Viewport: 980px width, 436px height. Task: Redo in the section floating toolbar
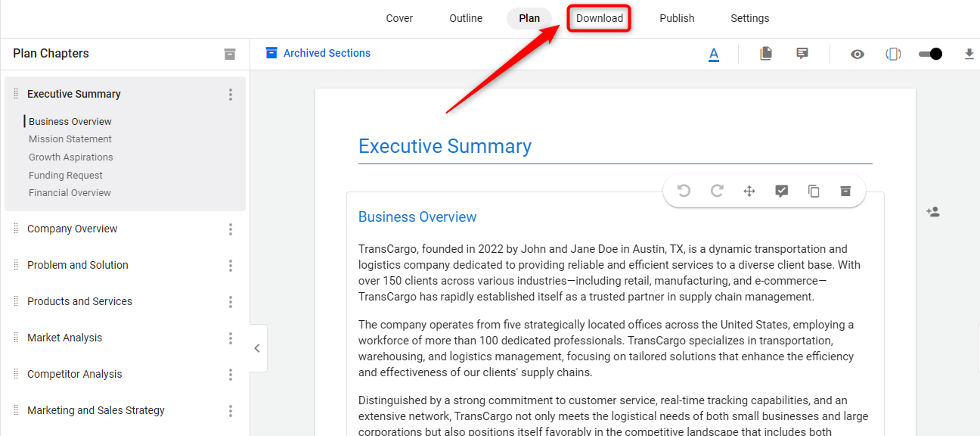717,191
